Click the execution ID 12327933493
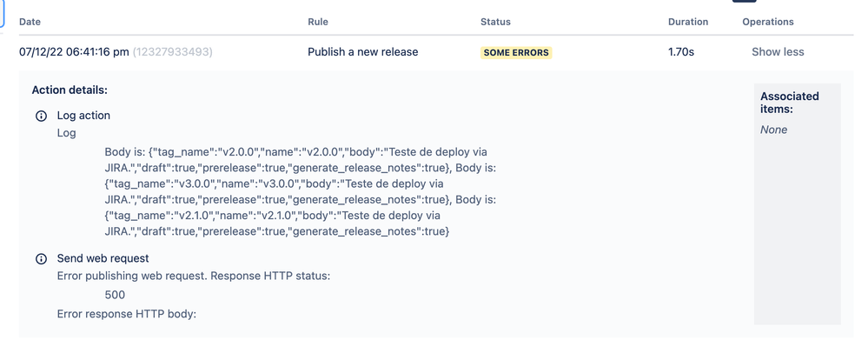This screenshot has height=340, width=868. pos(172,52)
